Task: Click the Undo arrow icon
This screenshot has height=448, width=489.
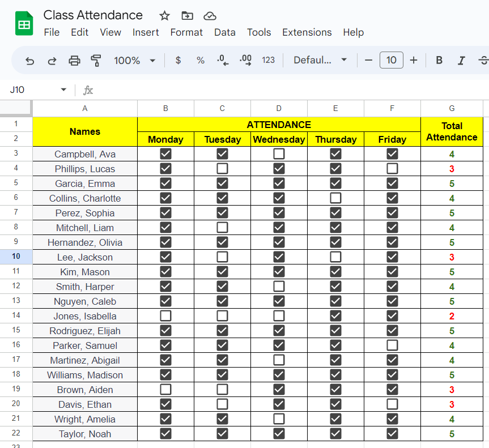Action: click(x=30, y=61)
